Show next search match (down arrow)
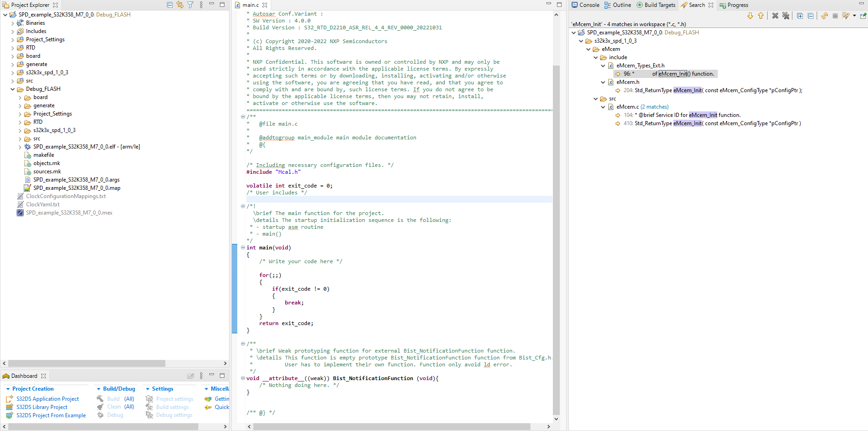This screenshot has height=431, width=868. point(750,16)
